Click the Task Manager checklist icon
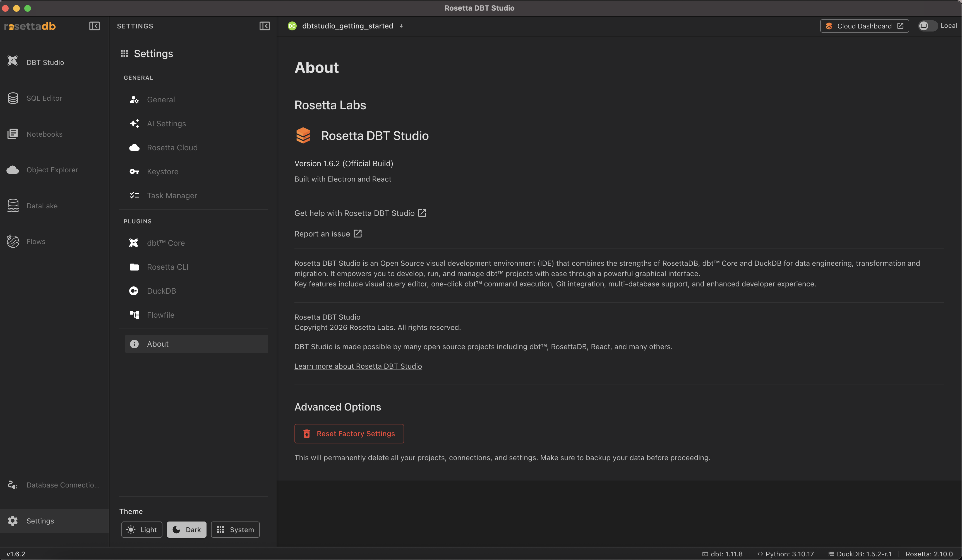This screenshot has width=962, height=560. 134,195
